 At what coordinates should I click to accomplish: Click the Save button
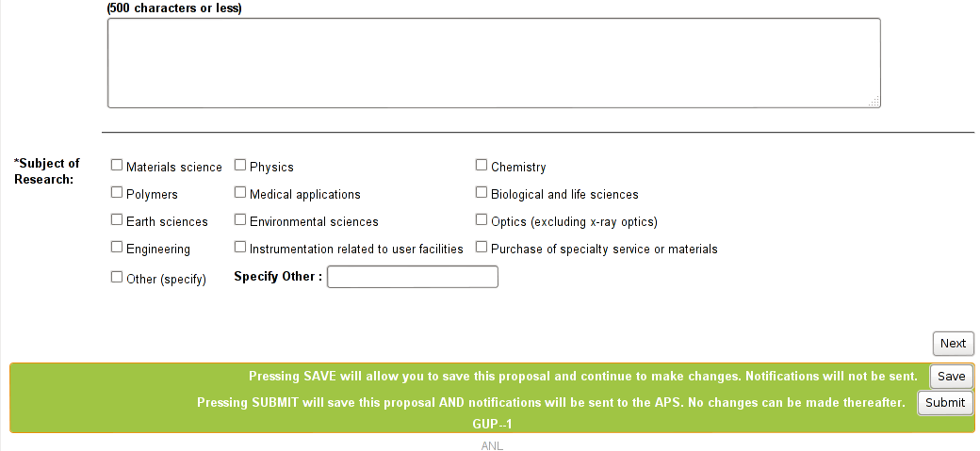pyautogui.click(x=951, y=377)
